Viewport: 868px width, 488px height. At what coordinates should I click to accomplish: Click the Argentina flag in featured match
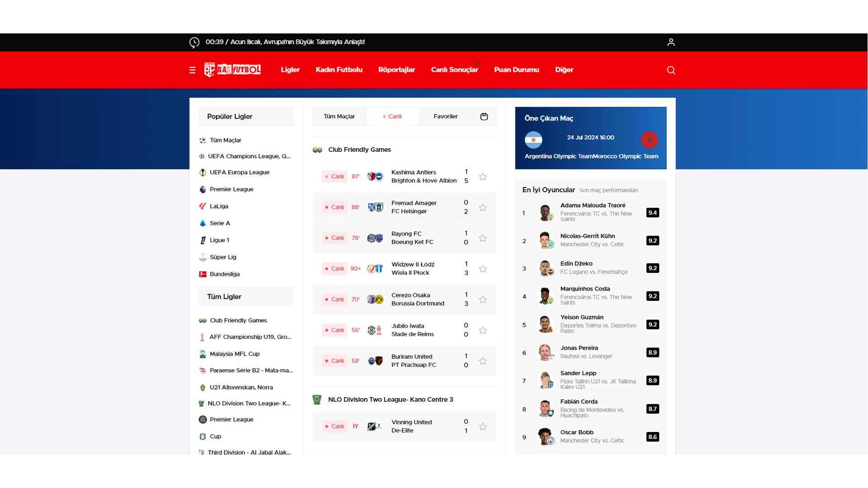pyautogui.click(x=533, y=140)
